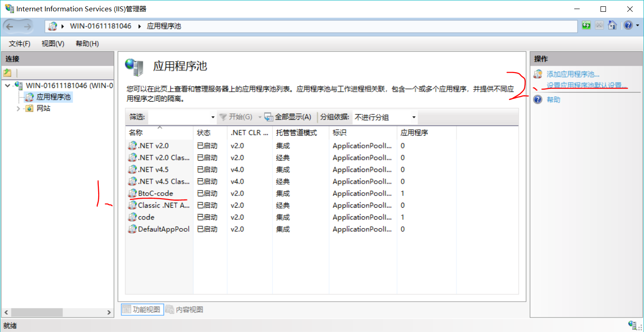Click the filter text input field
The width and height of the screenshot is (644, 332).
point(179,117)
